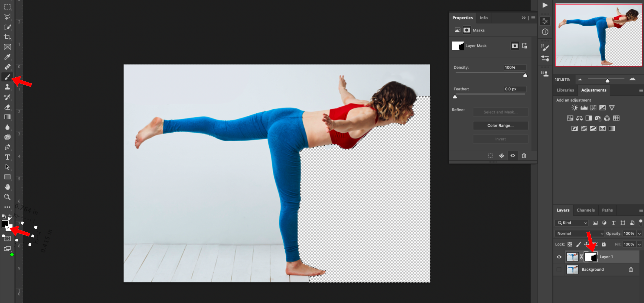Select the Crop tool
Screen dimensions: 644x303
point(7,37)
